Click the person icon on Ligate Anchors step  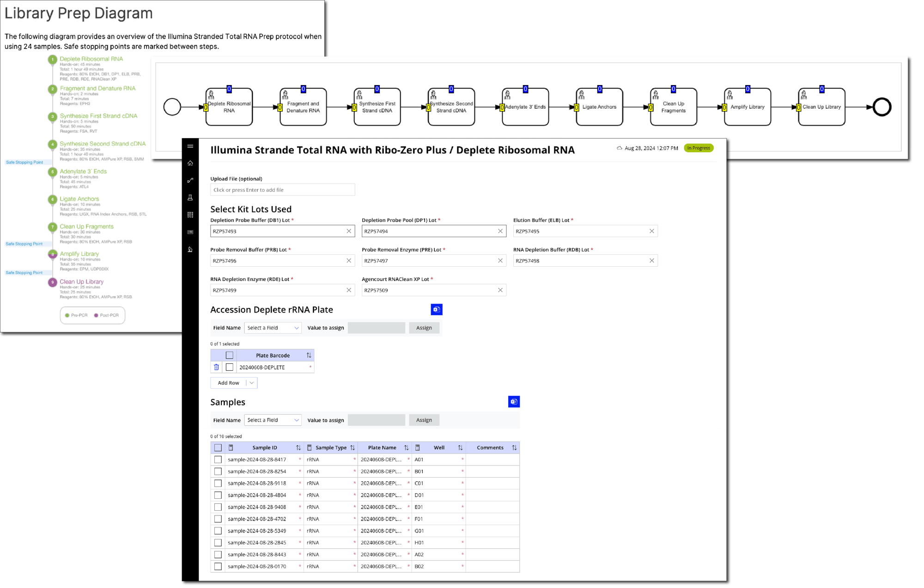pos(582,95)
